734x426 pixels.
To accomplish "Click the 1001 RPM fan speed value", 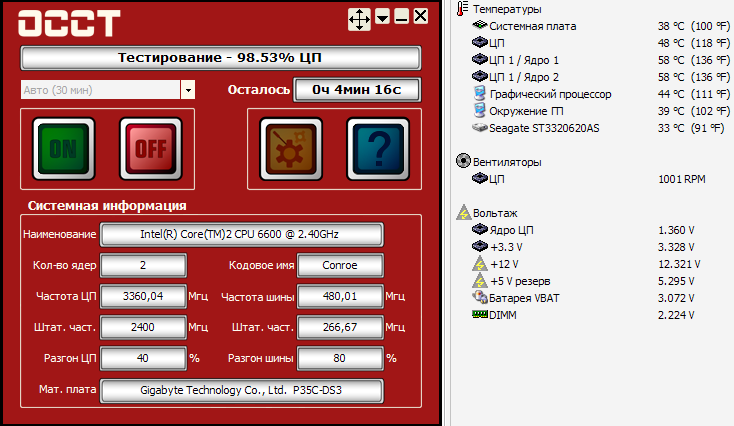I will (x=682, y=179).
